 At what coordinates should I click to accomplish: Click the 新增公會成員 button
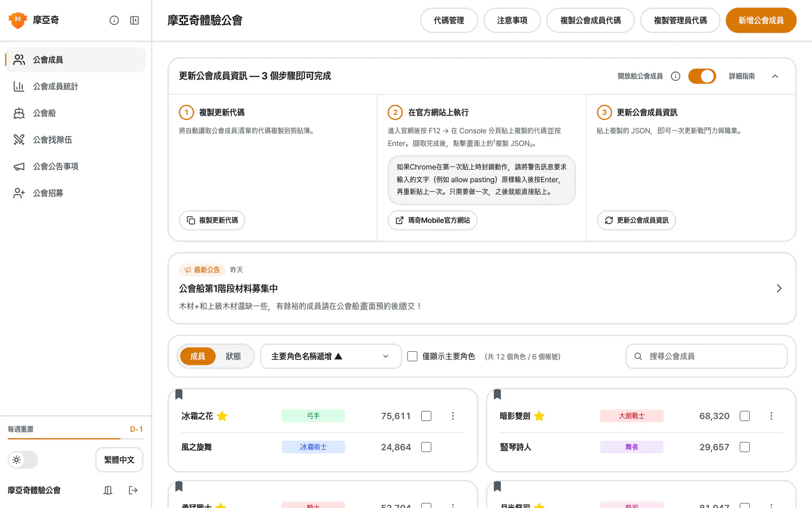[761, 20]
